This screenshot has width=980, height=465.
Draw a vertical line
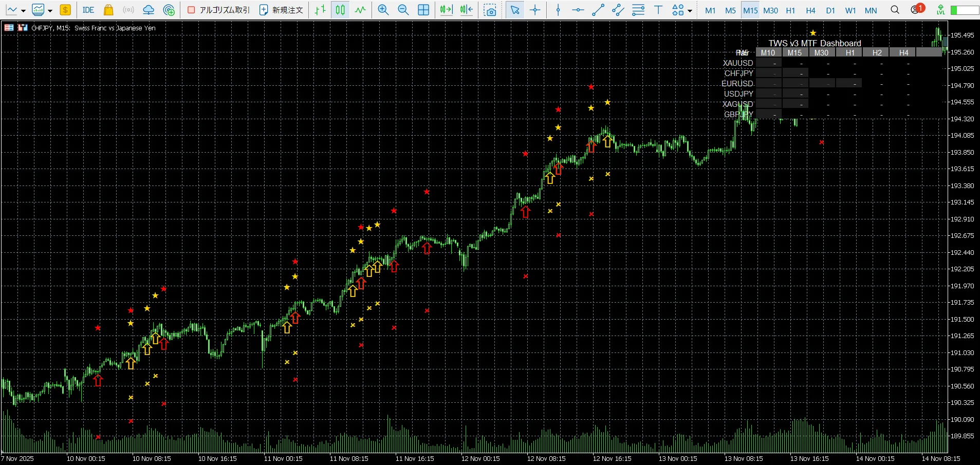pos(558,10)
